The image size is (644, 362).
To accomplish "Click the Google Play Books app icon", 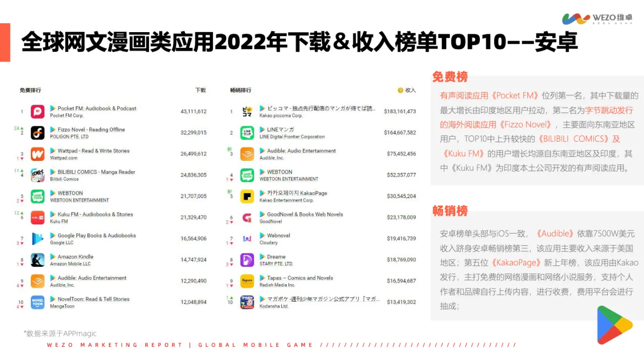I will [x=37, y=239].
